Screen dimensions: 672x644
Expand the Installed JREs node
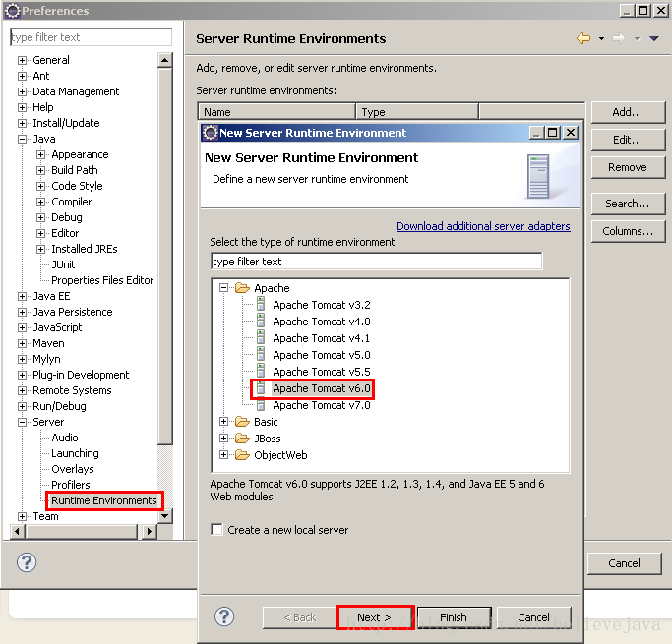tap(40, 249)
